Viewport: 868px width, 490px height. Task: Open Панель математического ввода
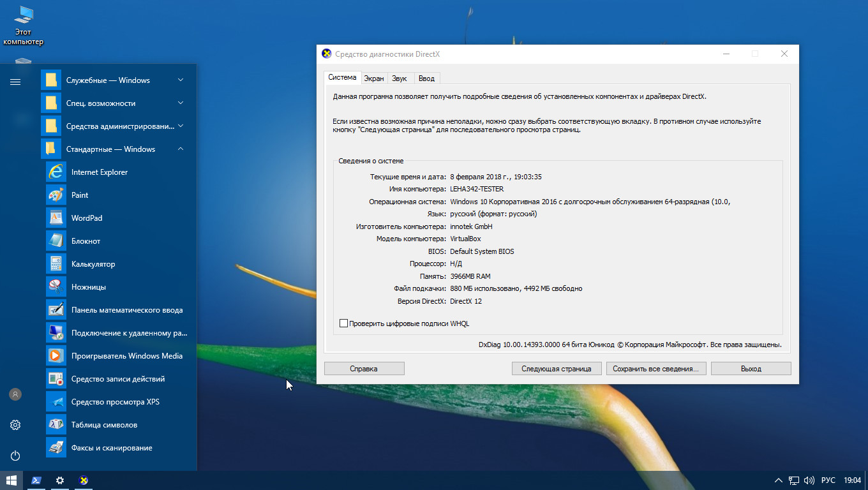pyautogui.click(x=118, y=310)
